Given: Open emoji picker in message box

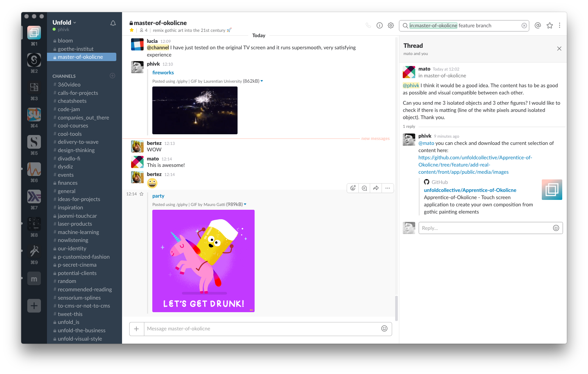Looking at the screenshot, I should tap(385, 328).
